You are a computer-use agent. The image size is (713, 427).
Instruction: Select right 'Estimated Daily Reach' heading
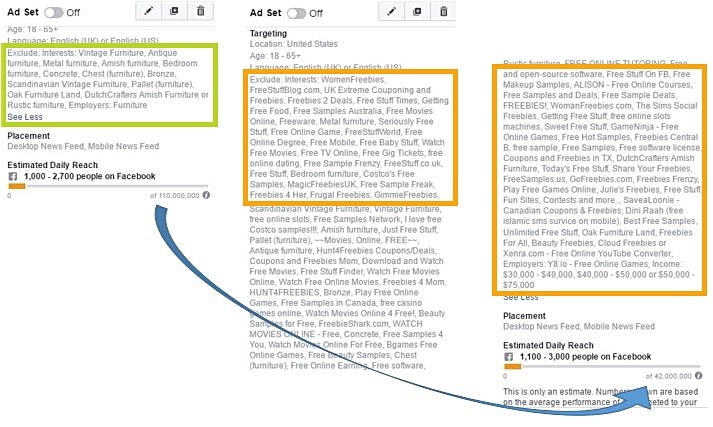click(548, 346)
